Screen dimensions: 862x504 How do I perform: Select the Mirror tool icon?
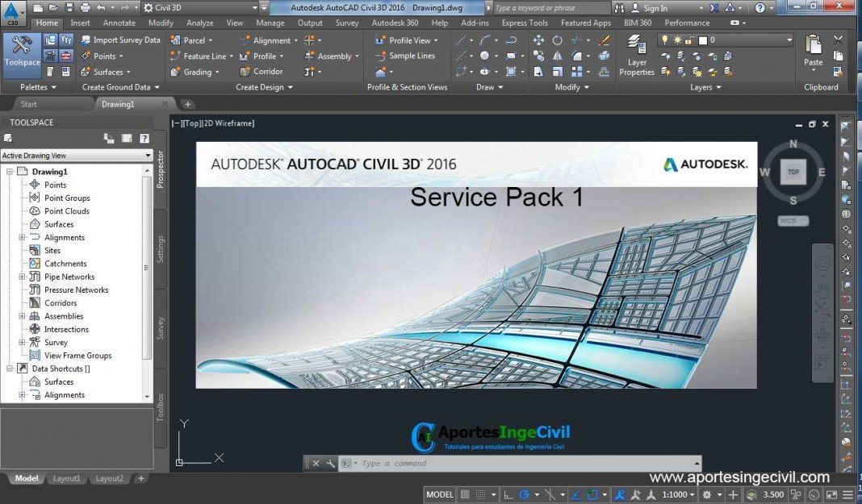click(558, 56)
